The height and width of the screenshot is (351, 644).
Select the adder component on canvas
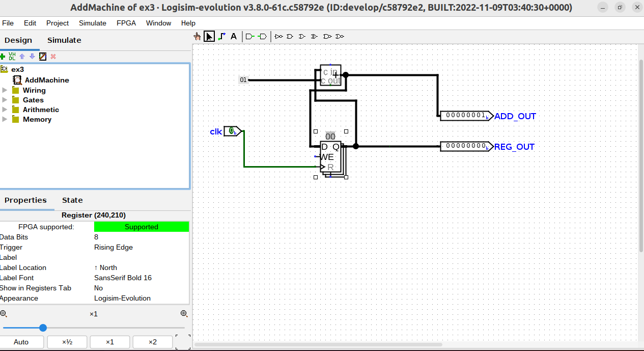click(330, 75)
